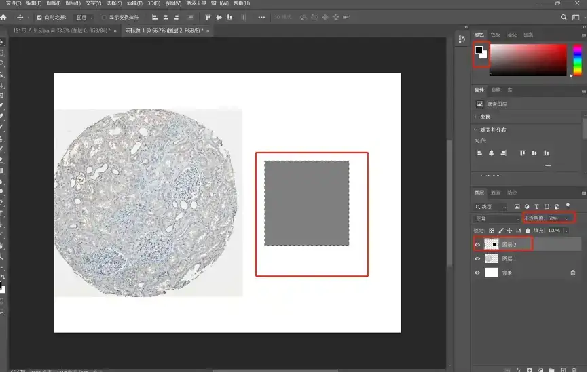588x373 pixels.
Task: Open the 正常 blend mode dropdown
Action: click(497, 218)
